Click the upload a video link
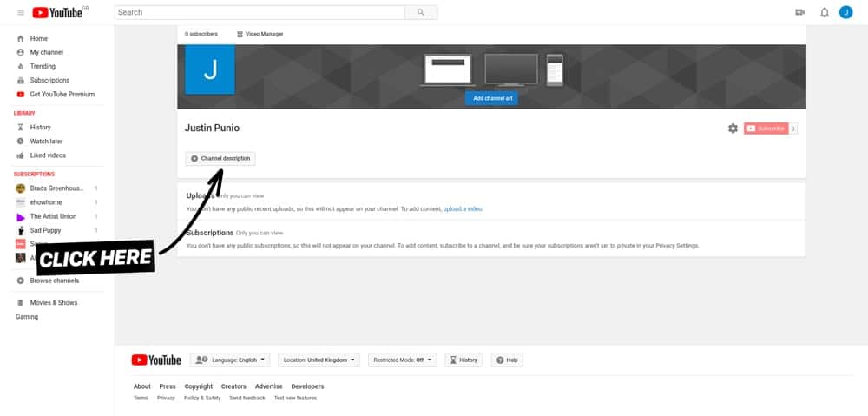This screenshot has height=416, width=868. click(463, 209)
